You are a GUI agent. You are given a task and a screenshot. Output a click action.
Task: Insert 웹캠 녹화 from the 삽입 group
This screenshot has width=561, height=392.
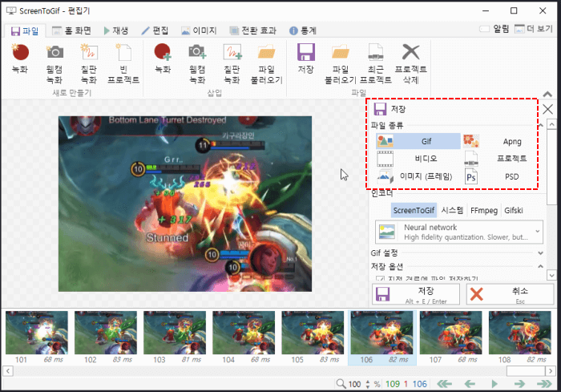[x=197, y=63]
